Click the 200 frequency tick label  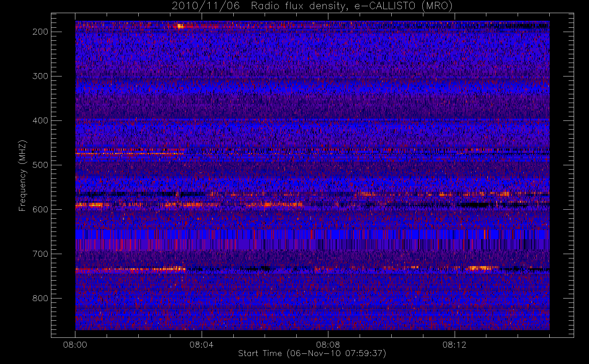click(40, 32)
